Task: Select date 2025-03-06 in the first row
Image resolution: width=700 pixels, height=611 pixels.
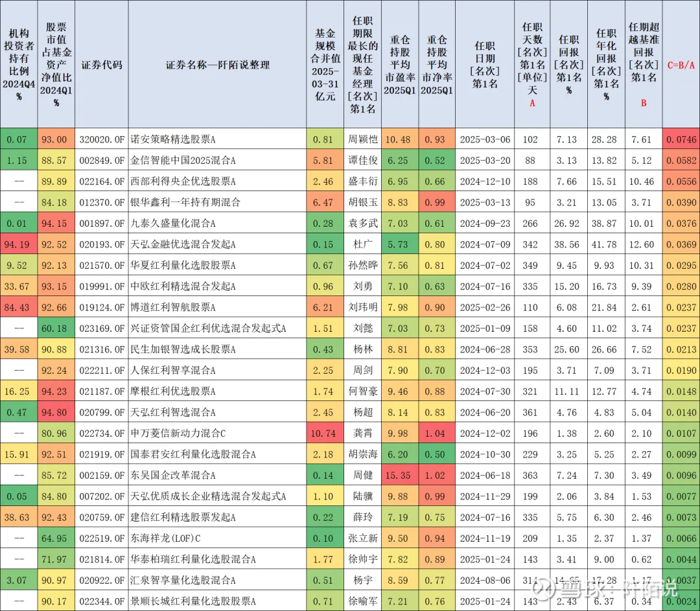Action: pos(484,138)
